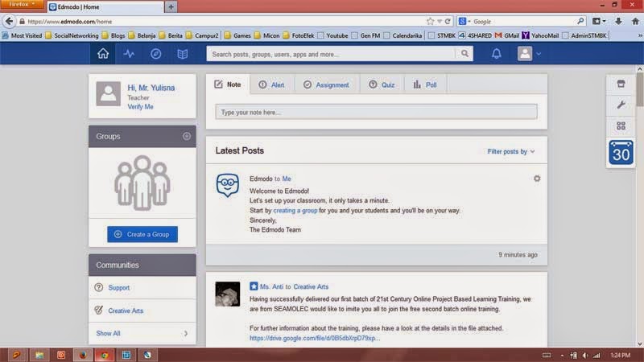The width and height of the screenshot is (644, 362).
Task: Open the Progress pulse icon
Action: [129, 54]
